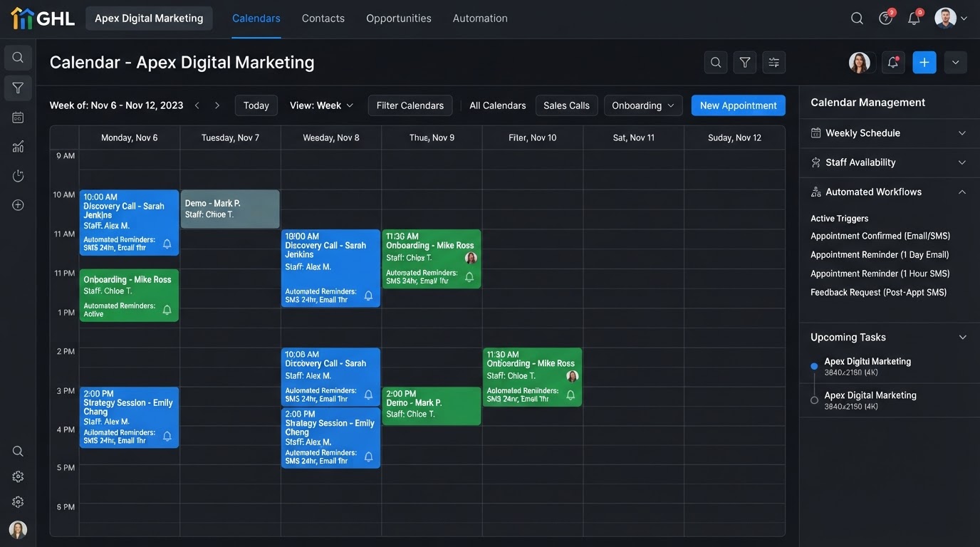Open search from the top navigation bar
The image size is (980, 547).
pos(857,19)
